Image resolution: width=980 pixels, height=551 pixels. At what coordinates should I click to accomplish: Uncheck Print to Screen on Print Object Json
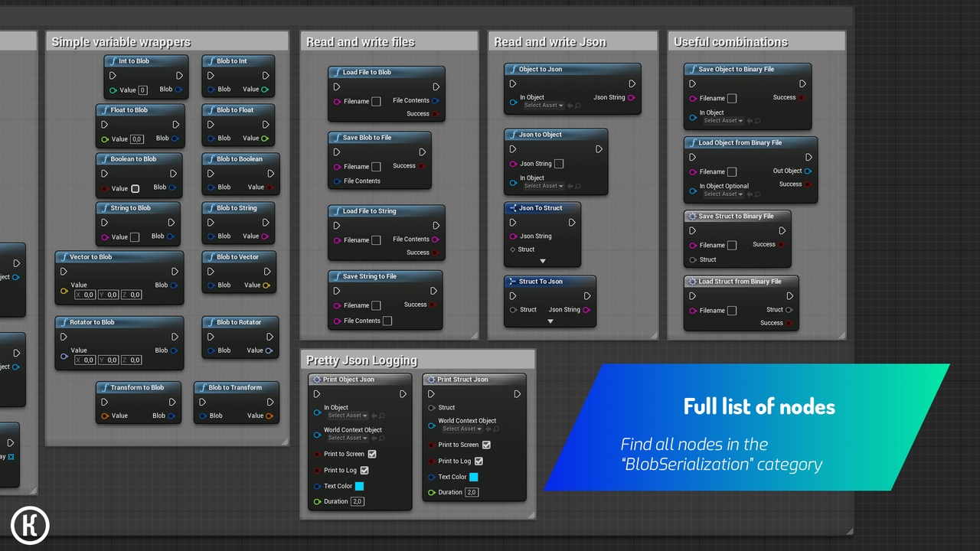[372, 454]
